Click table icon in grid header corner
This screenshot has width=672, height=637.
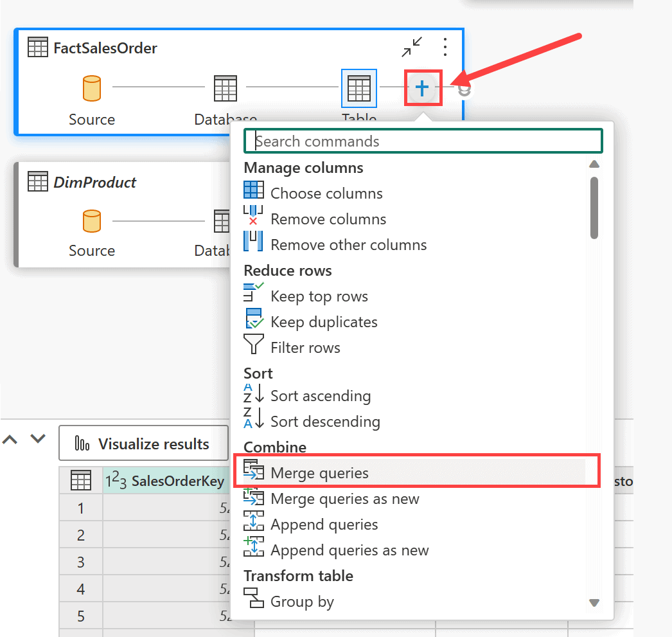point(80,481)
